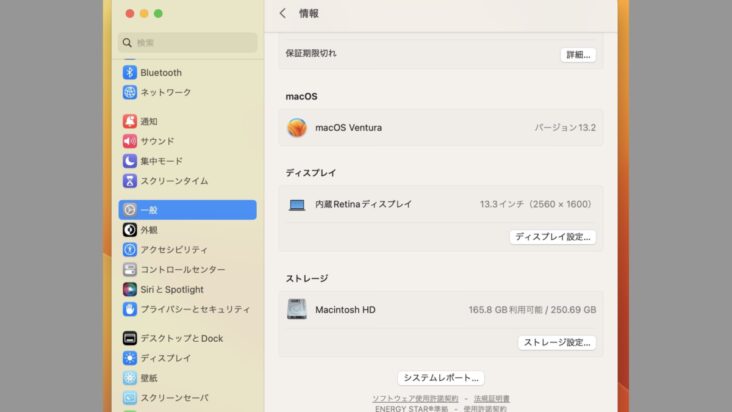
Task: Open システムレポート... button
Action: 441,378
